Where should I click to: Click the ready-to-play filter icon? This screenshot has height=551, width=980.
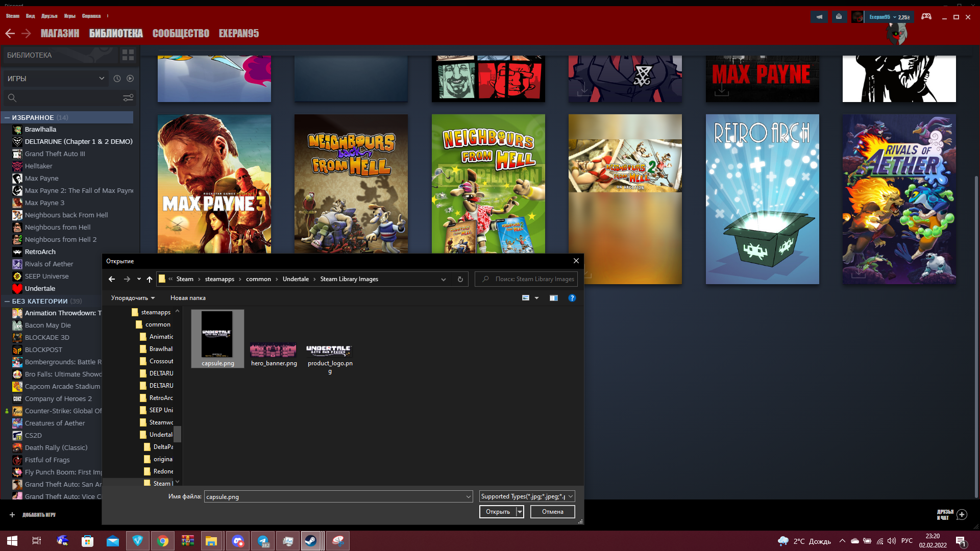coord(130,79)
